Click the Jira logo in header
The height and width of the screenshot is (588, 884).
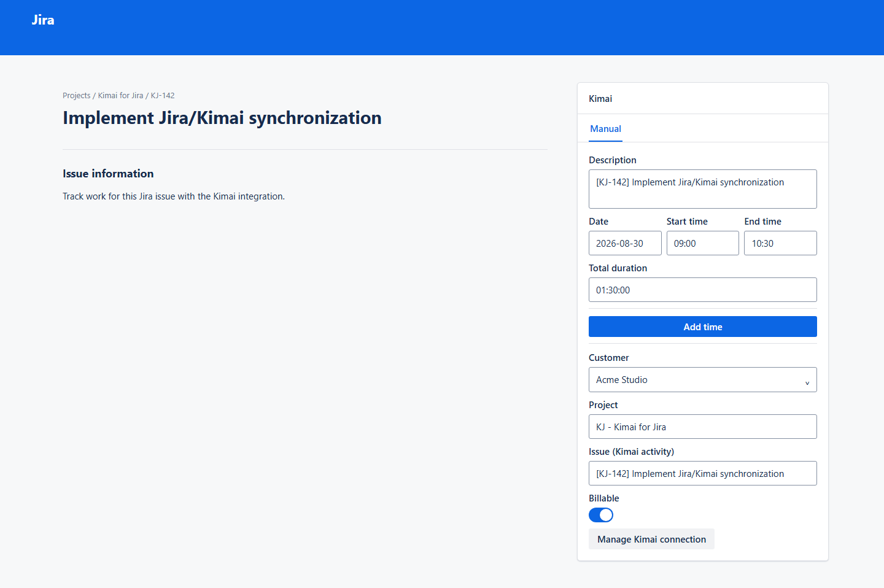click(43, 20)
